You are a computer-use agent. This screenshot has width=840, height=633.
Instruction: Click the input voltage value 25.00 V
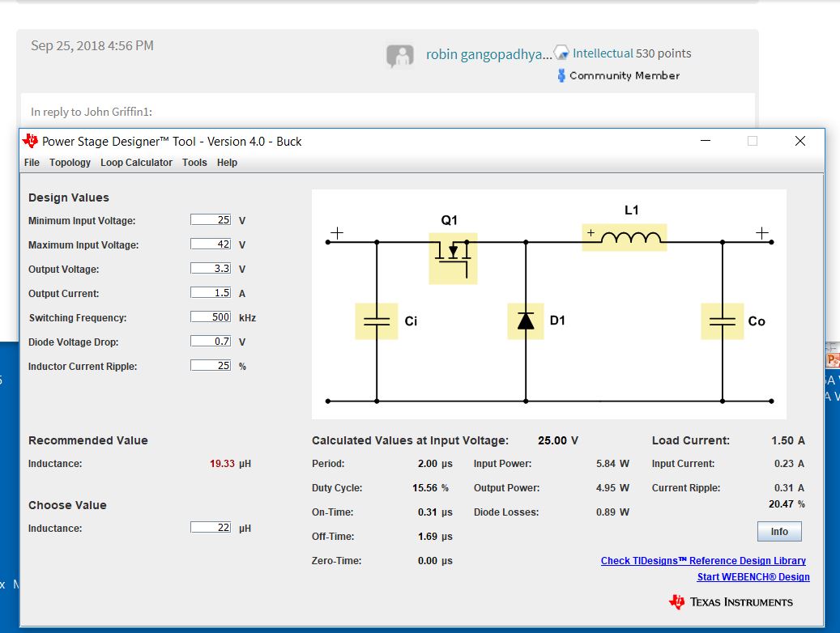pos(557,440)
